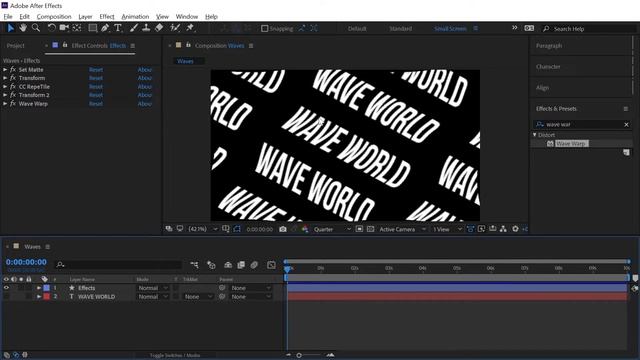Toggle the Wave Warp fx switch

click(x=13, y=104)
